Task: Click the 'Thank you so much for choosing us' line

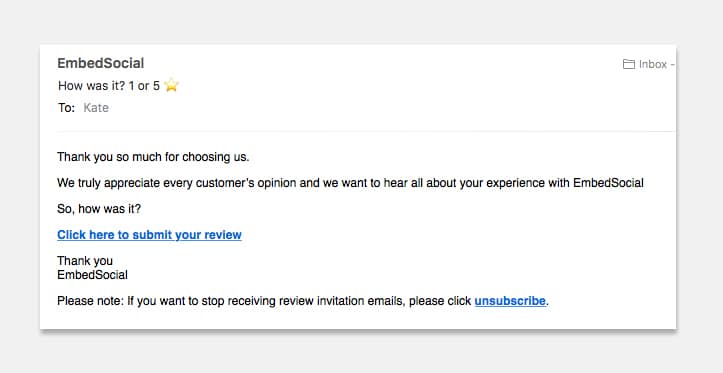Action: 153,157
